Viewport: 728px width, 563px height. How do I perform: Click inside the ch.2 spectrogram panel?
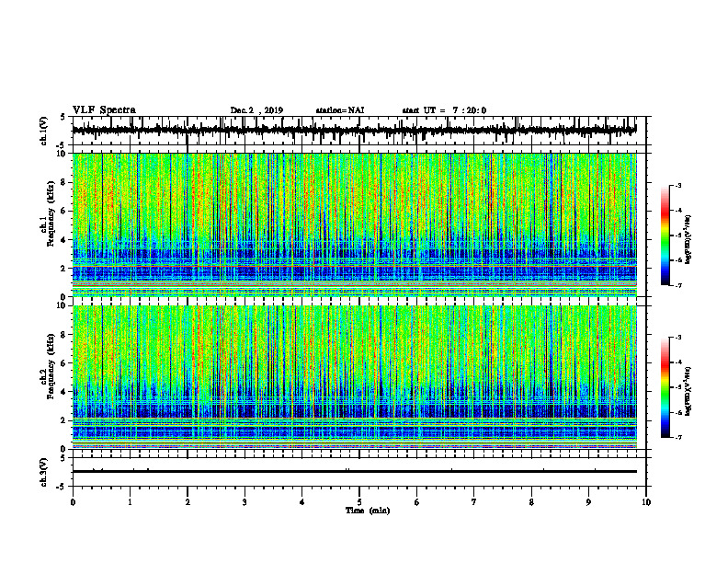[x=354, y=377]
